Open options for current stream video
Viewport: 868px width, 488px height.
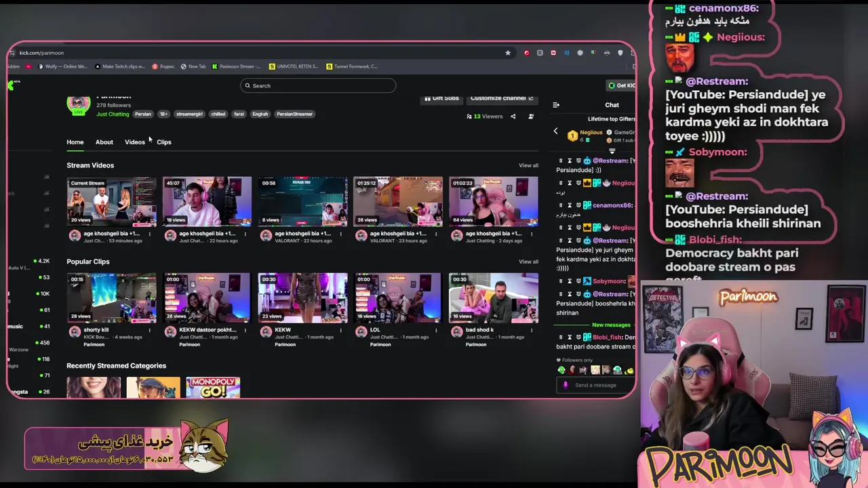coord(150,234)
